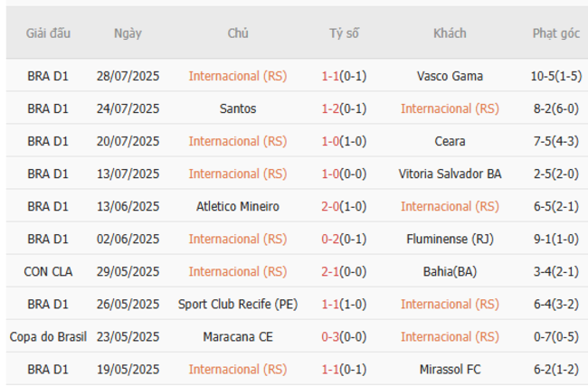The width and height of the screenshot is (588, 386).
Task: Open the 2-0(1-0) match score
Action: [x=344, y=206]
